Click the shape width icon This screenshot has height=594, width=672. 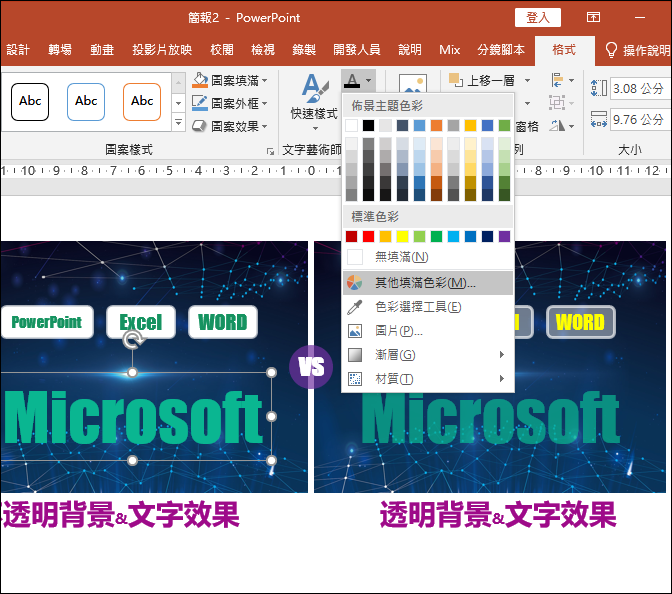[598, 119]
